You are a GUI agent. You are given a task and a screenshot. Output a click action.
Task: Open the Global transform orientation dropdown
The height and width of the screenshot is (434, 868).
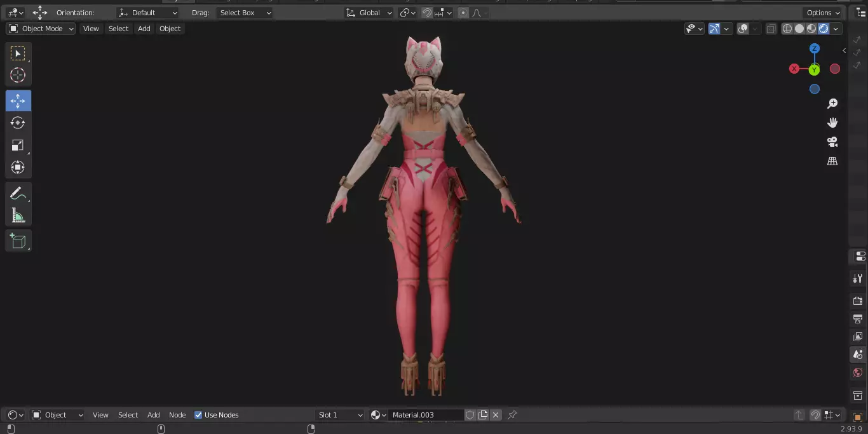369,13
